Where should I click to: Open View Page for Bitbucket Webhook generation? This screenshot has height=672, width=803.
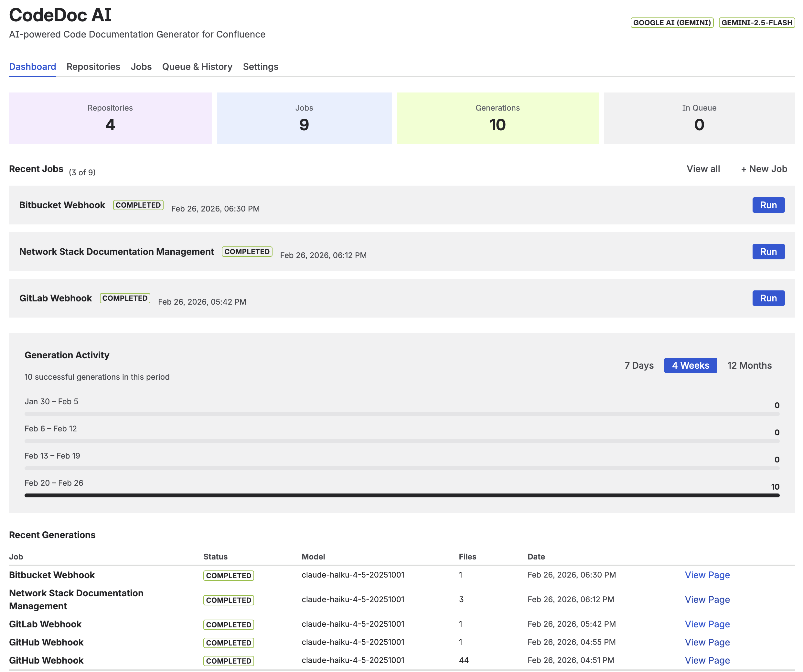pyautogui.click(x=707, y=575)
